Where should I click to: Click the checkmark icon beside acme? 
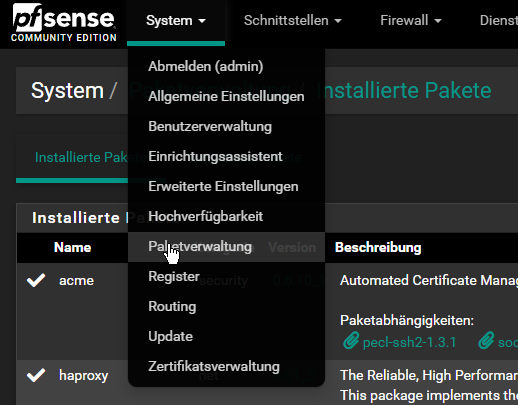pos(36,280)
